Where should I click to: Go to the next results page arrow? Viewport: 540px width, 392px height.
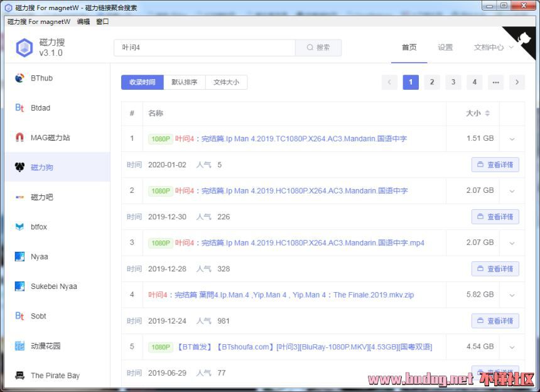click(x=517, y=82)
